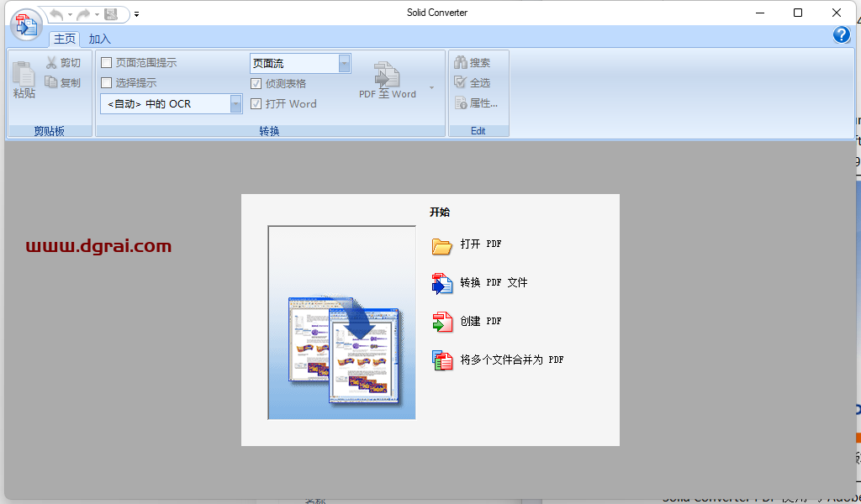861x504 pixels.
Task: Click the 搜索 binoculars icon
Action: 460,62
